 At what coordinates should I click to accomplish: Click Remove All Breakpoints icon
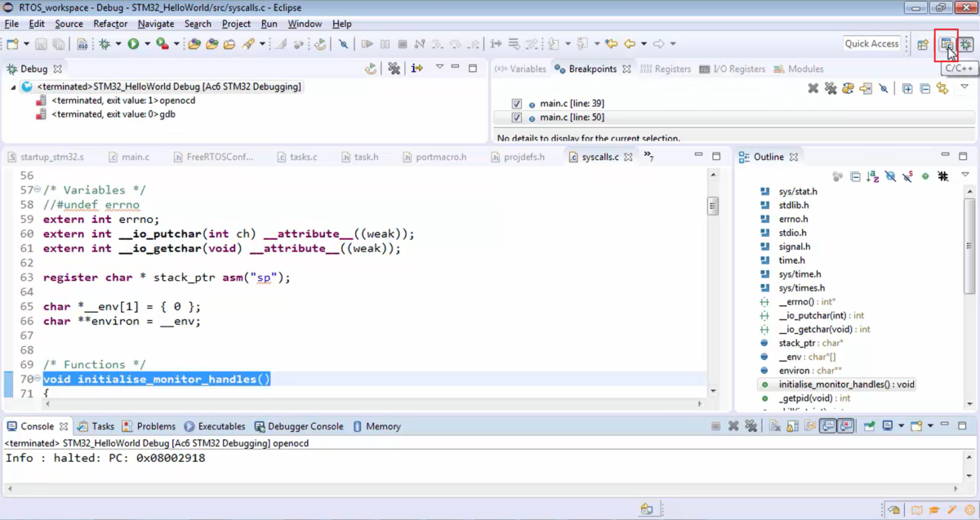click(x=831, y=88)
